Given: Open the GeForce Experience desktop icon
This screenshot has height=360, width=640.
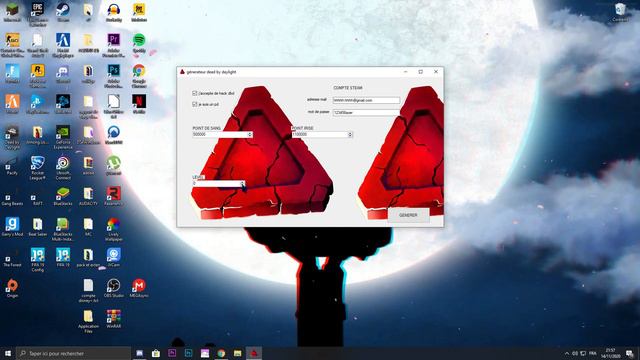Looking at the screenshot, I should (63, 137).
